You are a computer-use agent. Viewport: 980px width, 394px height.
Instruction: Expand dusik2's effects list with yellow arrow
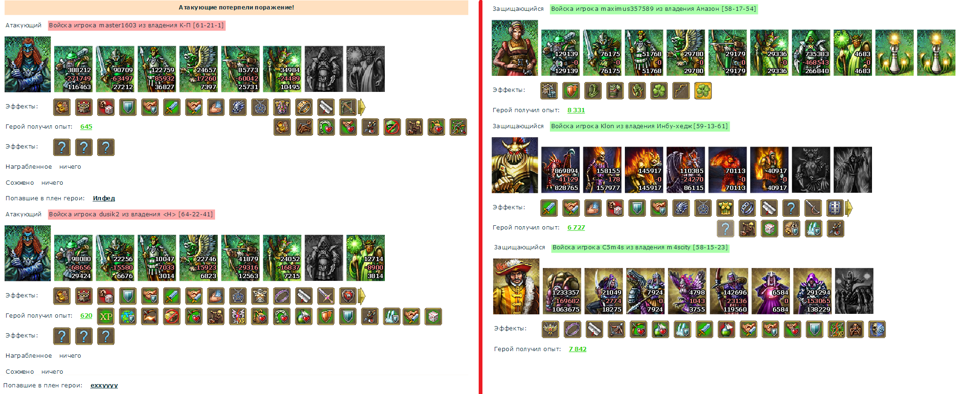(362, 296)
